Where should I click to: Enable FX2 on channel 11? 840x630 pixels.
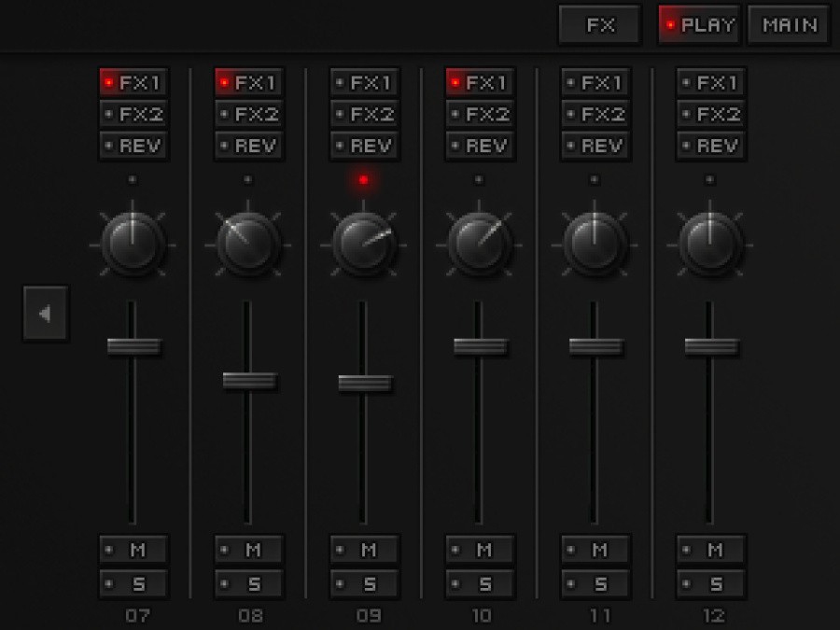click(595, 114)
